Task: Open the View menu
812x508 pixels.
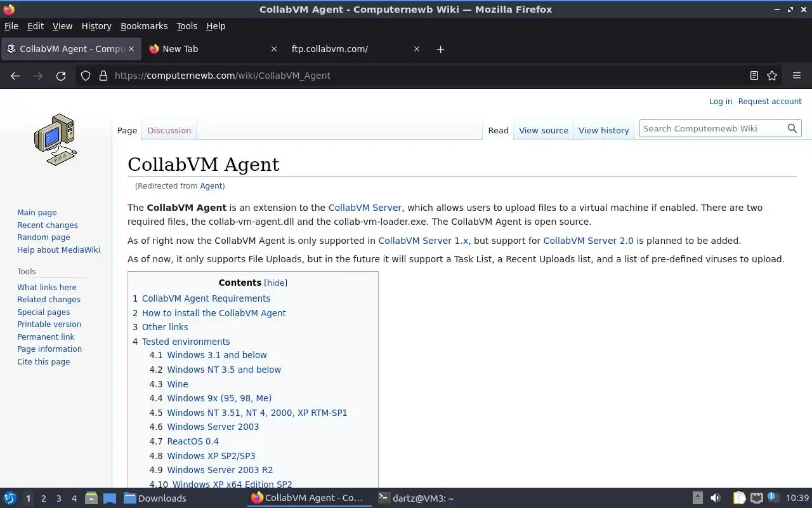Action: (x=62, y=26)
